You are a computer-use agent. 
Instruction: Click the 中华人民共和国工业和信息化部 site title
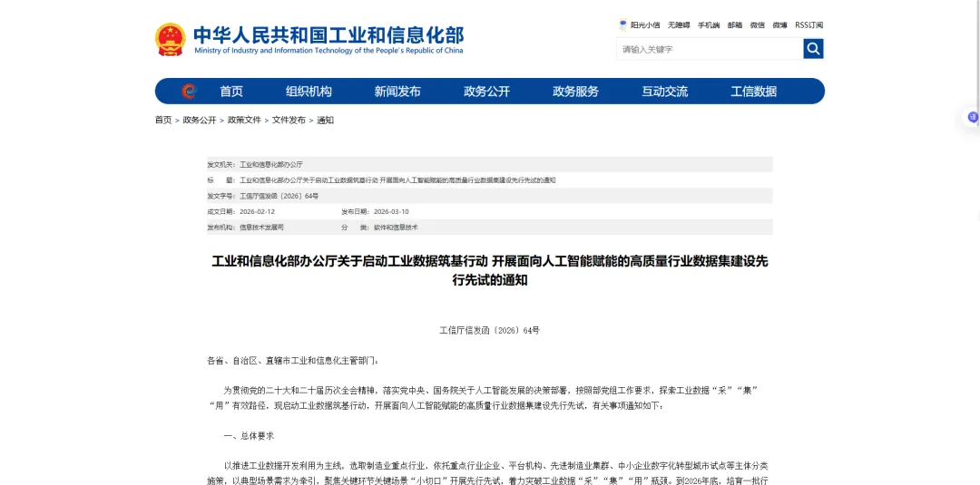(328, 34)
